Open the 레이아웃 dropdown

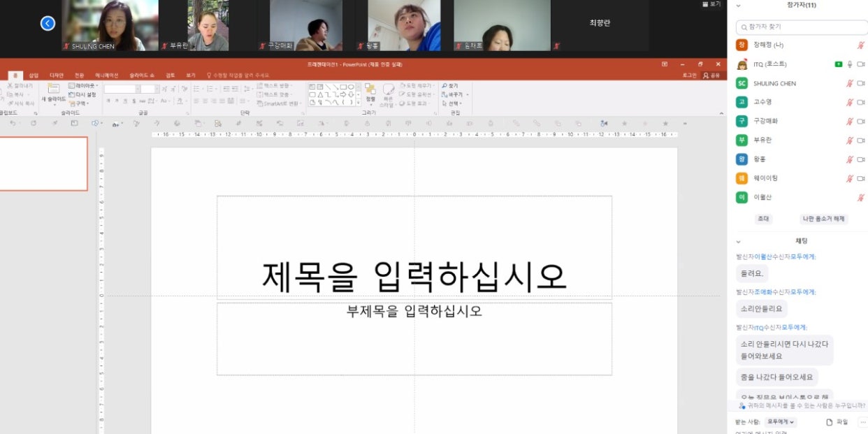[84, 86]
